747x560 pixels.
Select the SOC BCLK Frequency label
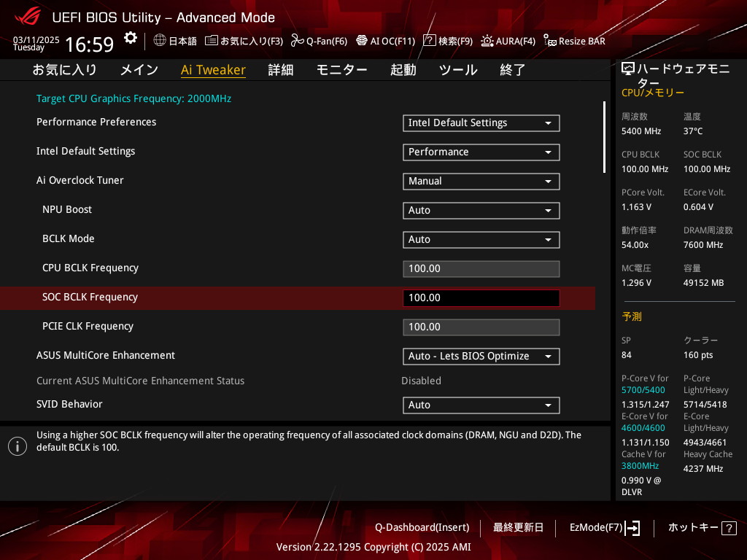(x=90, y=297)
